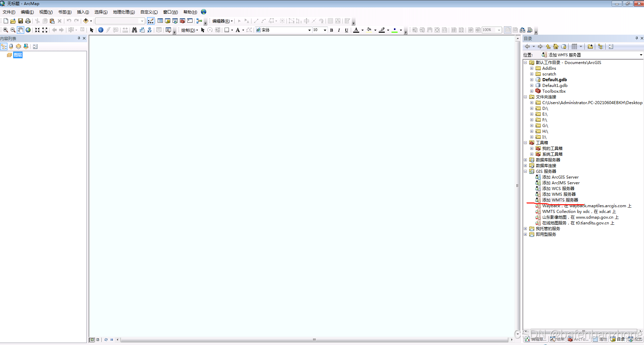Open the 文件(F) menu
This screenshot has height=345, width=644.
tap(9, 12)
